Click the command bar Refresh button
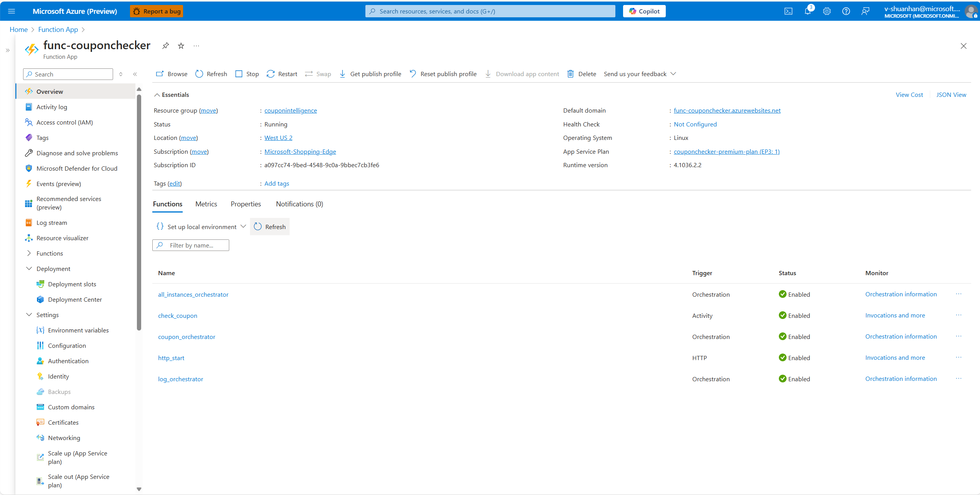Viewport: 980px width, 495px height. point(211,74)
